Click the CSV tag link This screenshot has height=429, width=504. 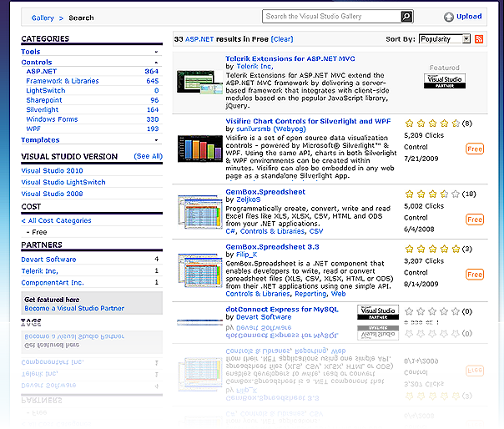click(x=316, y=231)
